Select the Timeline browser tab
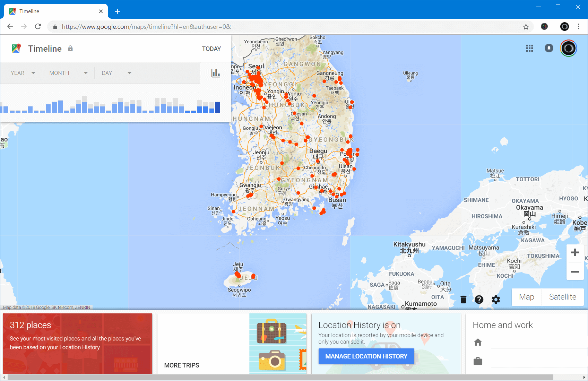The height and width of the screenshot is (381, 588). 55,11
